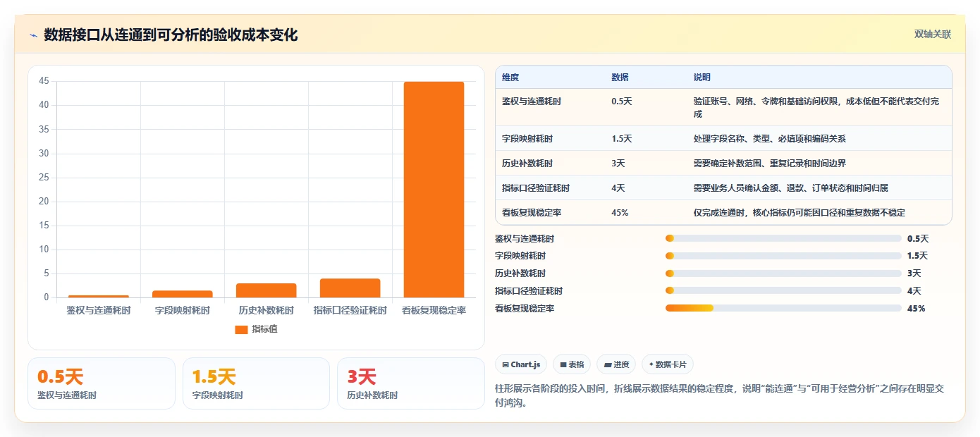Click the 指标口径验证耗时 x-axis label
This screenshot has height=437, width=980.
click(x=350, y=310)
